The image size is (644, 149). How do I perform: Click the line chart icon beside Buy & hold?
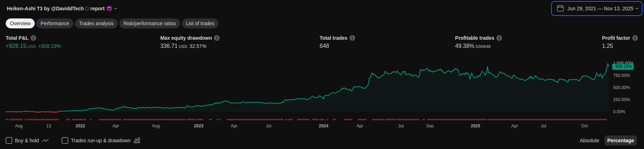45,140
